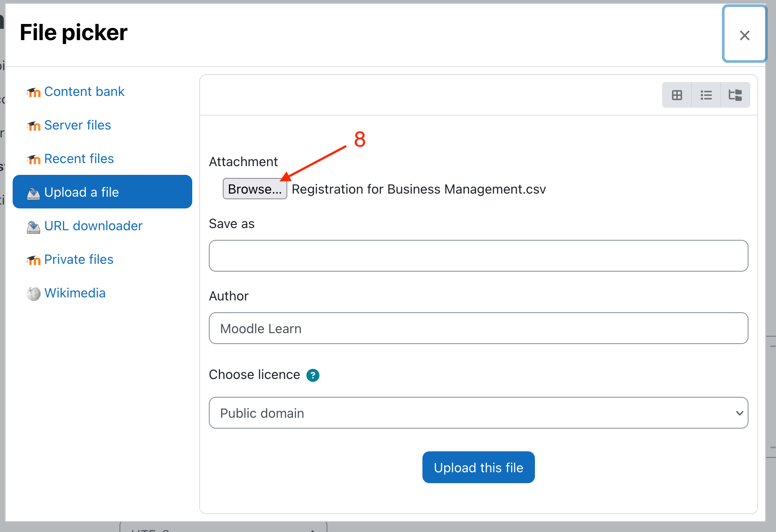Screen dimensions: 776x532
Task: Click the Recent files repository icon
Action: (x=34, y=159)
